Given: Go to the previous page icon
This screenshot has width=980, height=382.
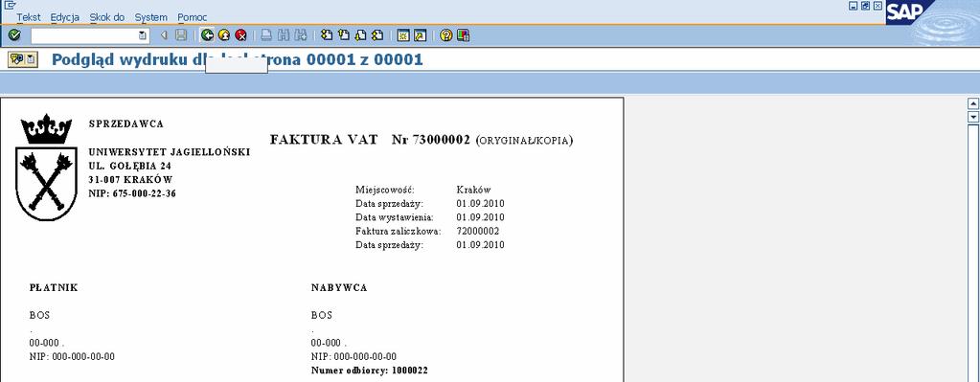Looking at the screenshot, I should [344, 35].
